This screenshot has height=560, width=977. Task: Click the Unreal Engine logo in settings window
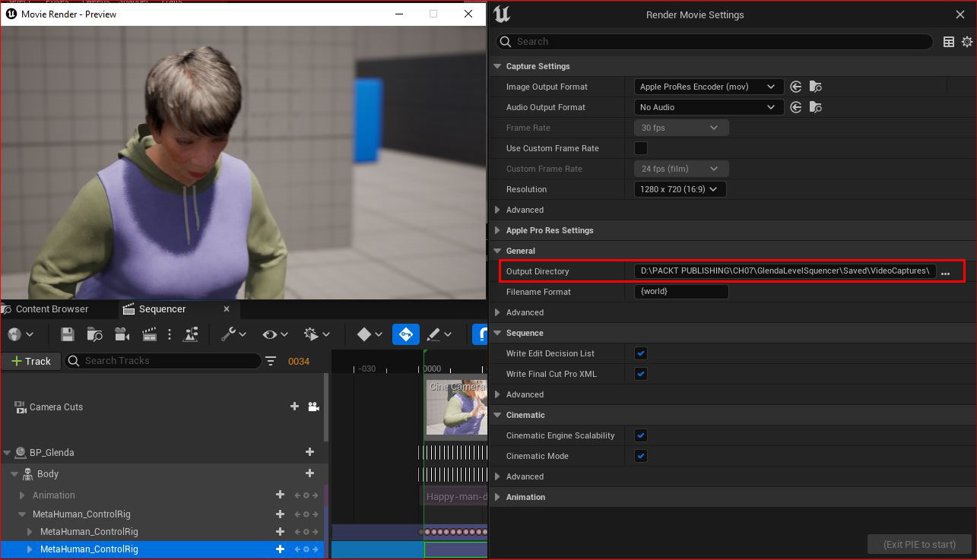pyautogui.click(x=502, y=14)
